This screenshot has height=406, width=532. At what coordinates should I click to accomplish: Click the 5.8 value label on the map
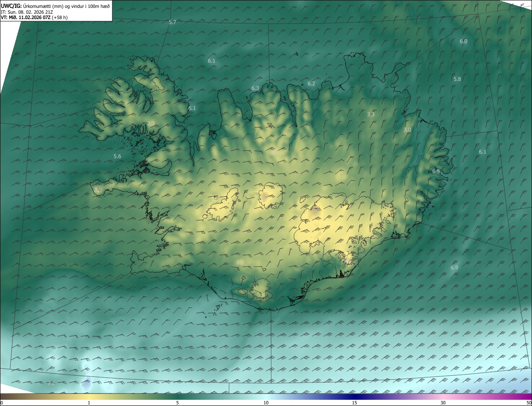(457, 79)
